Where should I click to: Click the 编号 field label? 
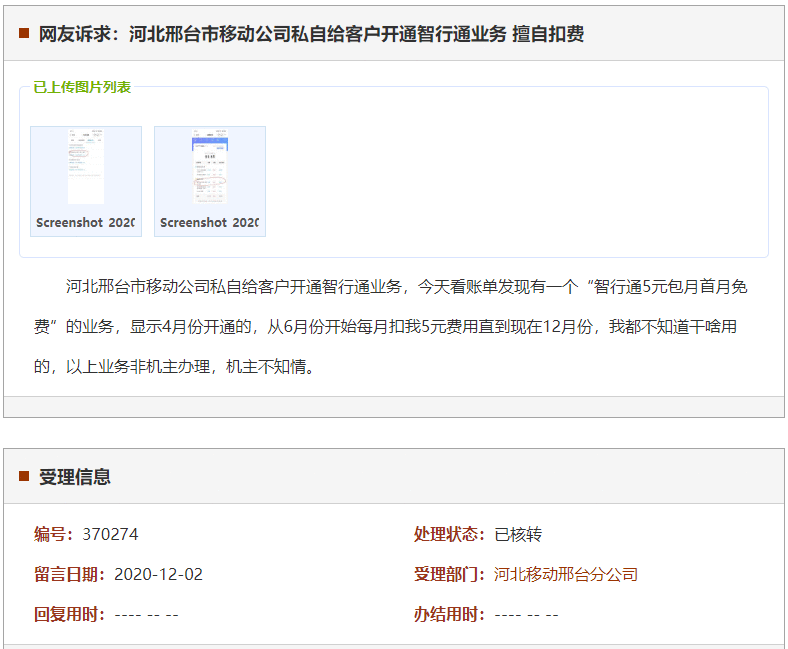pos(55,534)
